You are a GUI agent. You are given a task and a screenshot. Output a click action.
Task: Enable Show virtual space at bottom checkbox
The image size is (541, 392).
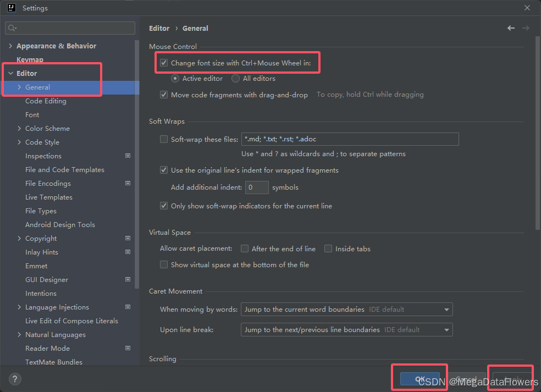coord(164,264)
